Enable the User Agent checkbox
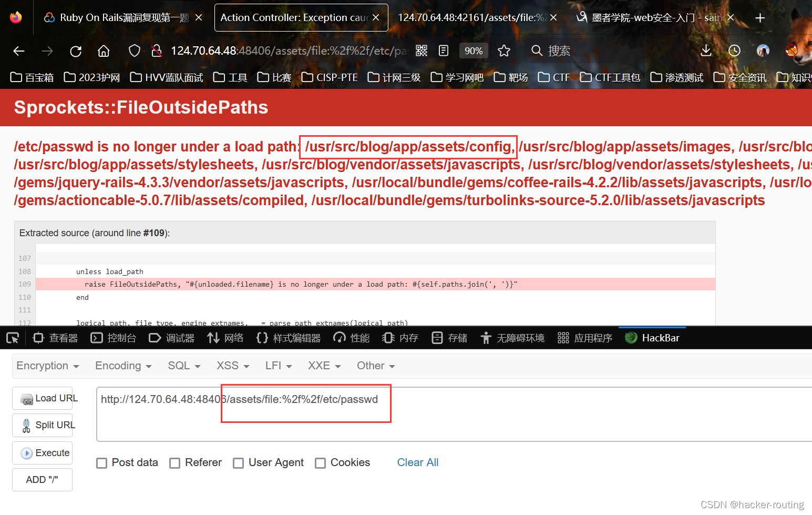 click(x=238, y=462)
